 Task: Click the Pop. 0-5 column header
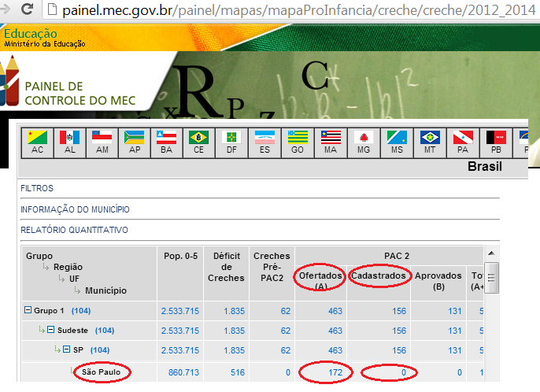click(x=180, y=256)
